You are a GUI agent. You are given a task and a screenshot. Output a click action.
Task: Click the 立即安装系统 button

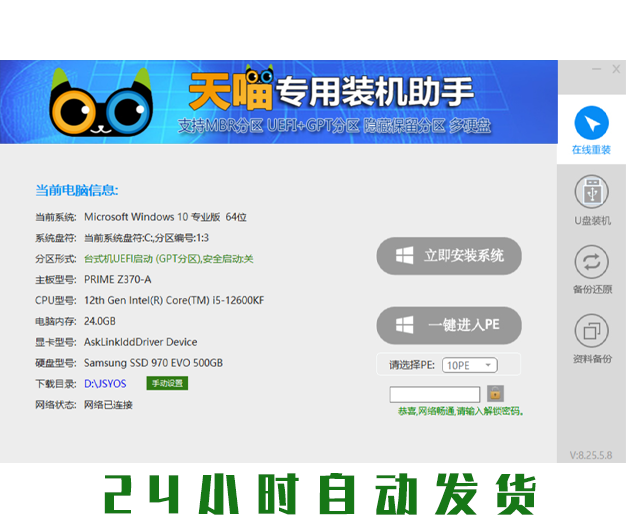[449, 256]
